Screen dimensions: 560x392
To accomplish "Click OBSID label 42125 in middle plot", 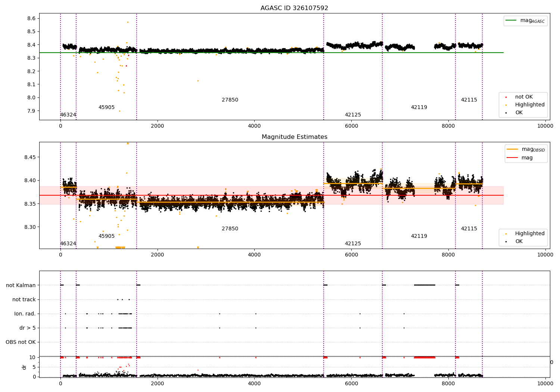I will point(353,244).
